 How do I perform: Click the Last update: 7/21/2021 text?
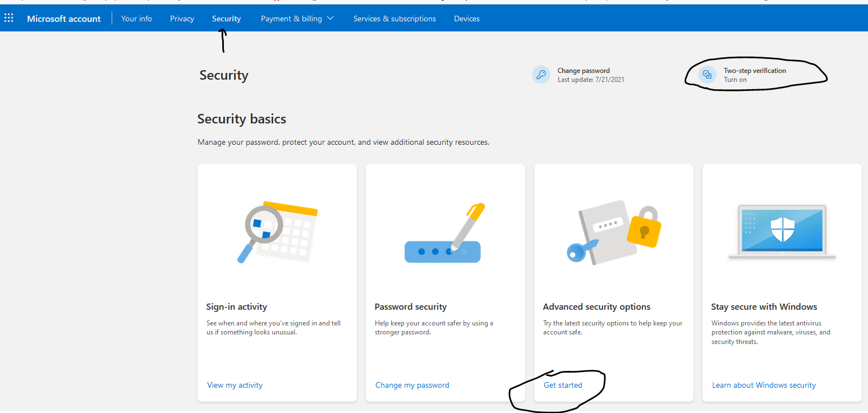(x=591, y=80)
